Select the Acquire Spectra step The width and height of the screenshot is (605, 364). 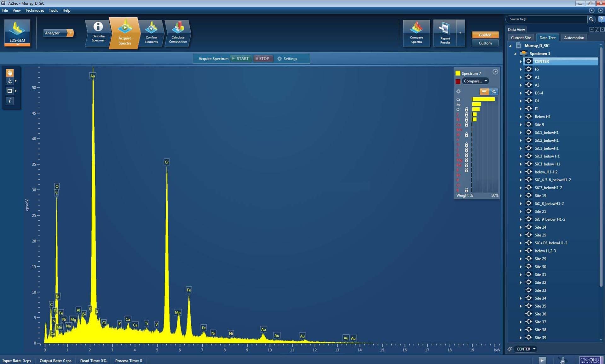click(x=125, y=33)
